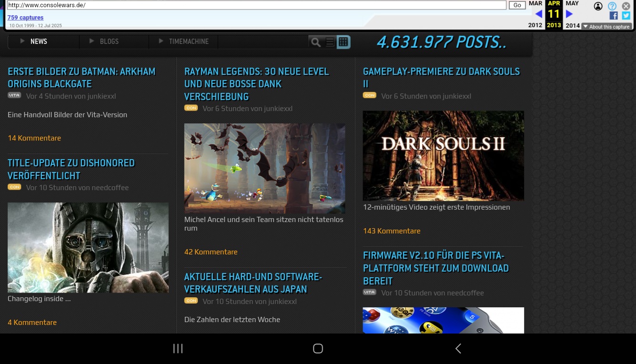Viewport: 636px width, 364px height.
Task: Open Rayman Legends 30 neue Level headline
Action: 257,84
